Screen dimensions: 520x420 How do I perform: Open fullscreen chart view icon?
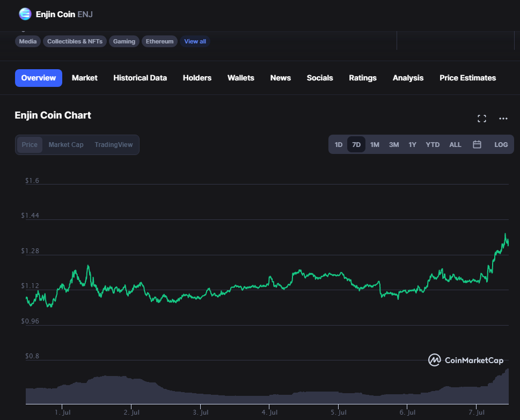tap(481, 119)
